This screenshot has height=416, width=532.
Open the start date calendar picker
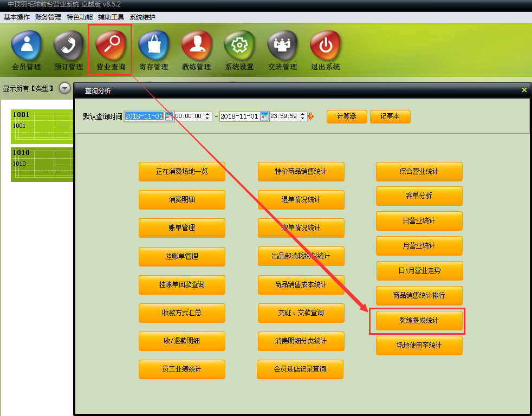pos(169,116)
